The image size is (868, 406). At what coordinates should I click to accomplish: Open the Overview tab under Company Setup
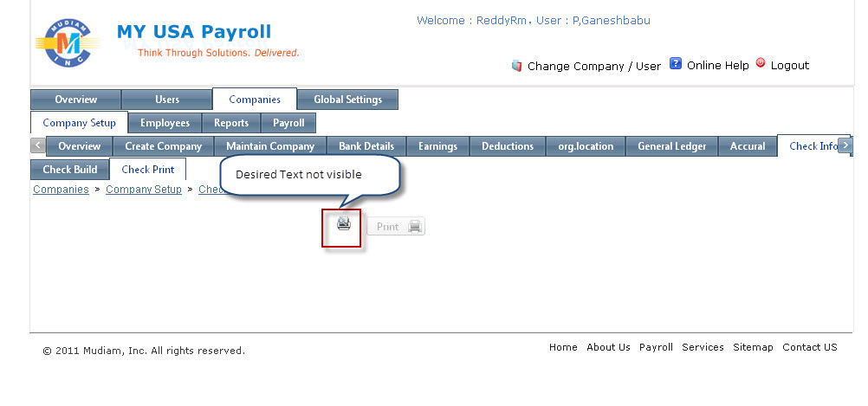tap(79, 146)
